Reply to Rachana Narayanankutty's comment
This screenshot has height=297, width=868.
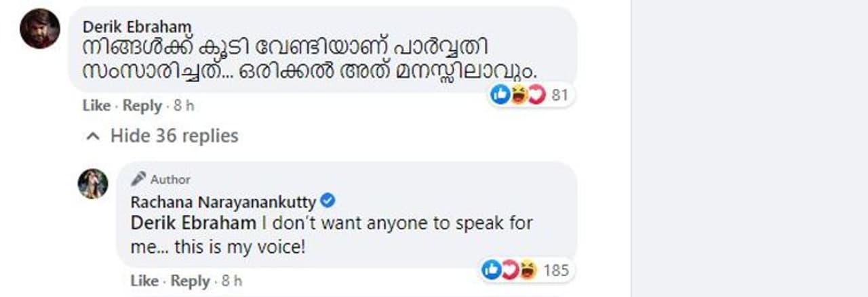pyautogui.click(x=190, y=280)
